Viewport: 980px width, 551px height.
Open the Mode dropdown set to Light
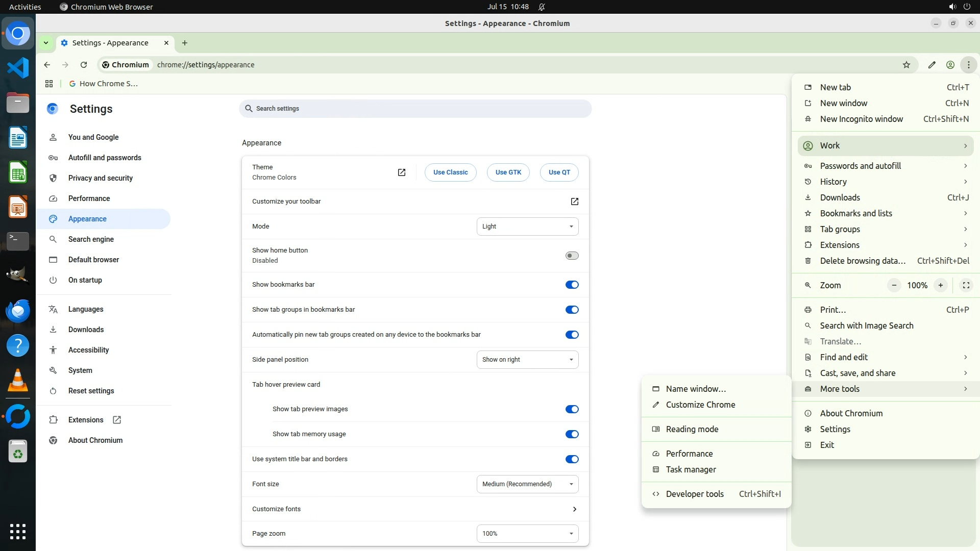[x=527, y=227]
